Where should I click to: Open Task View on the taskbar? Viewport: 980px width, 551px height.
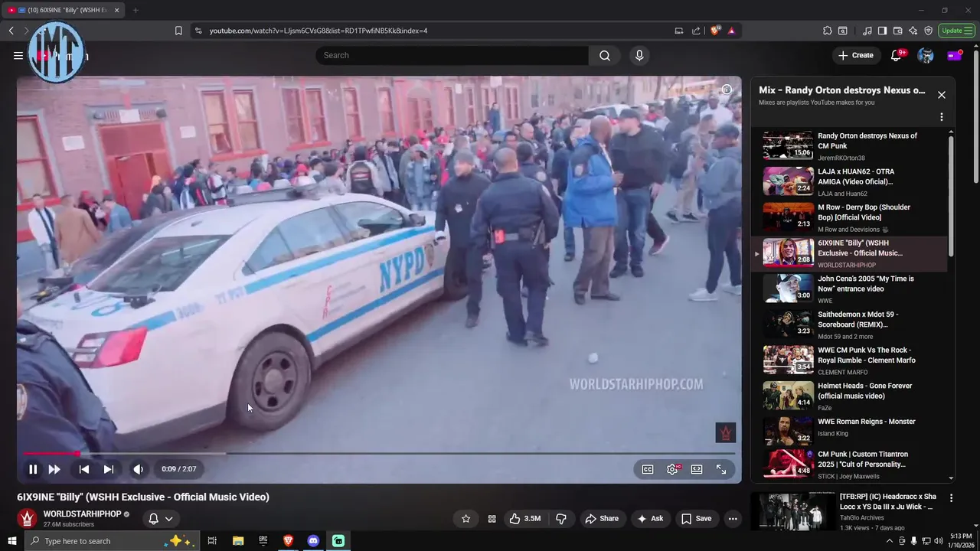tap(213, 540)
